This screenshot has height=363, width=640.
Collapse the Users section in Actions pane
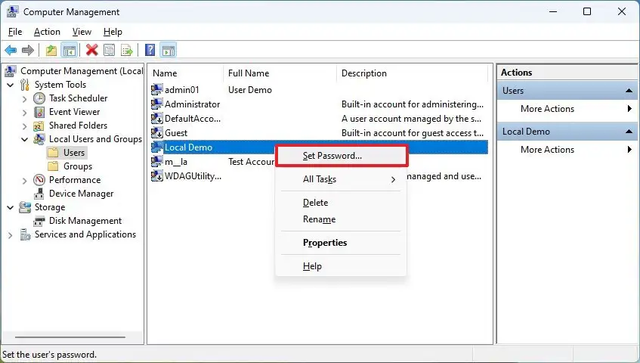(x=629, y=91)
